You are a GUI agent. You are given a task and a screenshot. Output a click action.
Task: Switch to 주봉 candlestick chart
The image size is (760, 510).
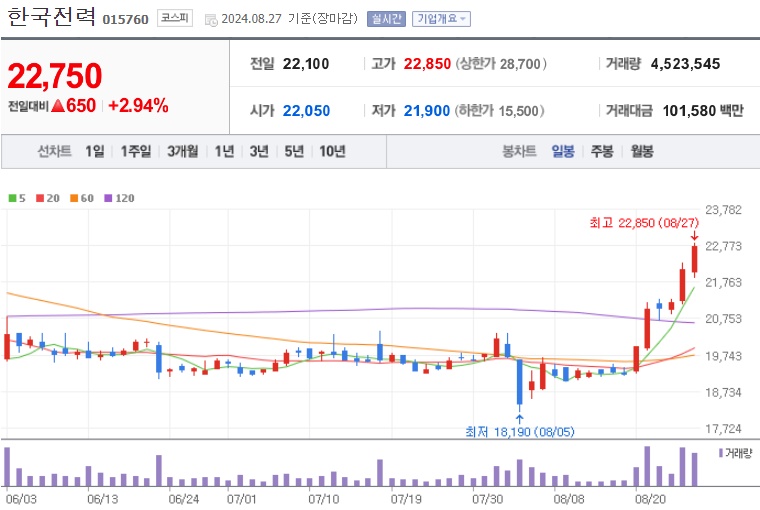(x=602, y=151)
